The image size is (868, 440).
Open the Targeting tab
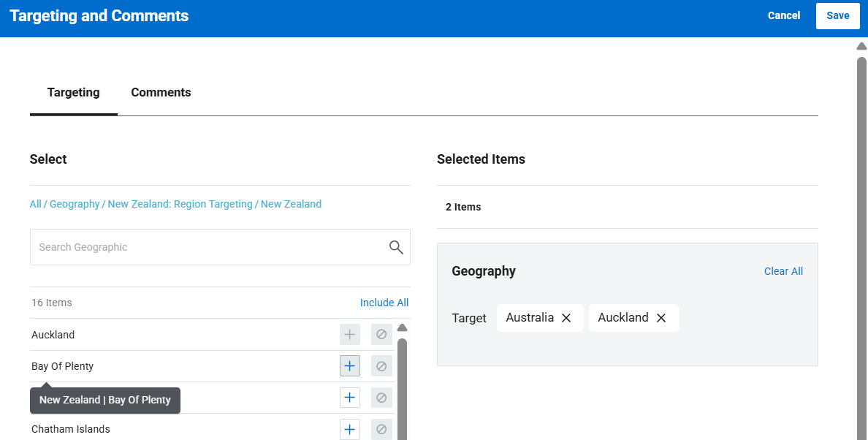click(73, 93)
